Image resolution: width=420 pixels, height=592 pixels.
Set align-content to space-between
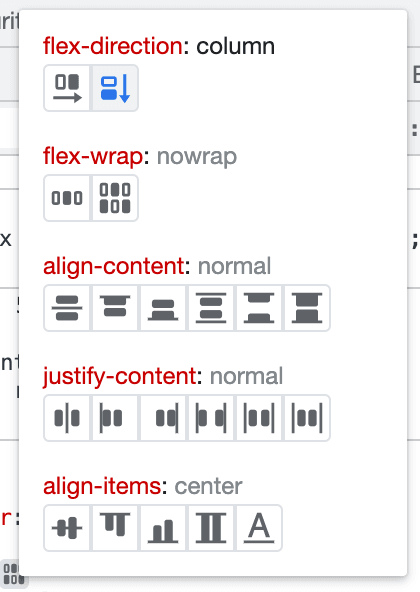(x=259, y=308)
